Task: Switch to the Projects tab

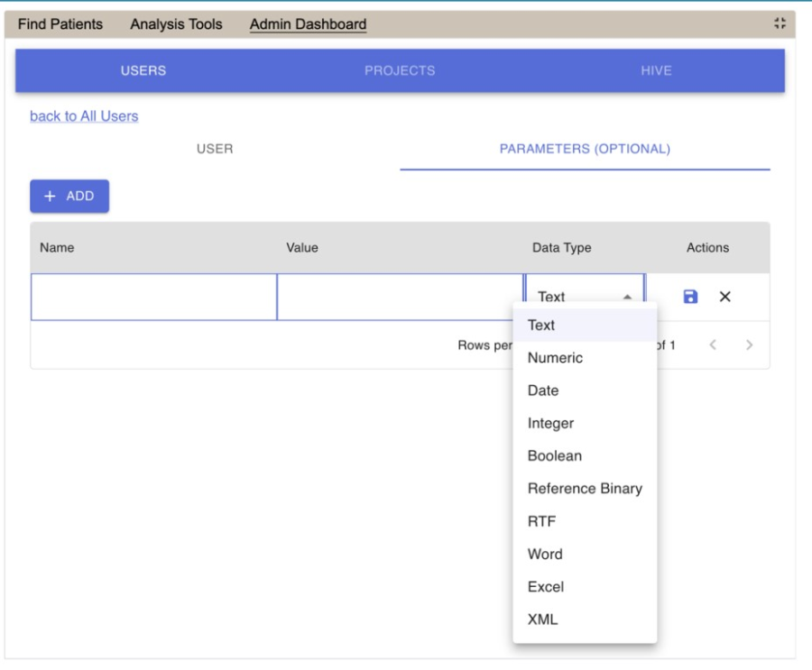Action: pyautogui.click(x=400, y=70)
